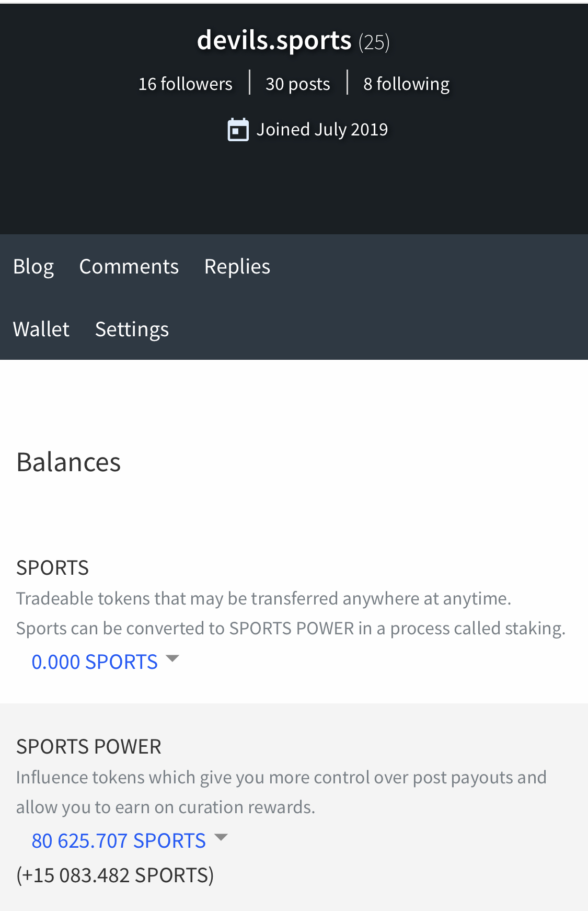The height and width of the screenshot is (911, 588).
Task: Expand the dropdown arrow next to 0.000 SPORTS
Action: pos(172,658)
